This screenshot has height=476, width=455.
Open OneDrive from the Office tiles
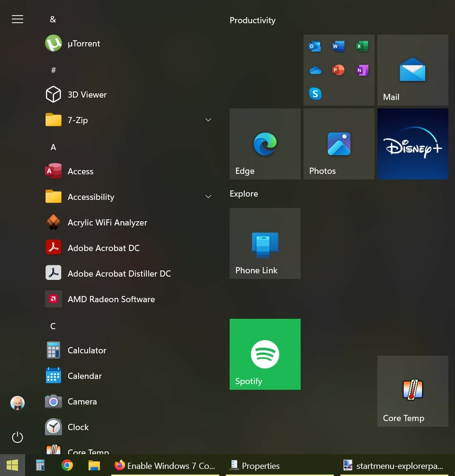pos(315,70)
